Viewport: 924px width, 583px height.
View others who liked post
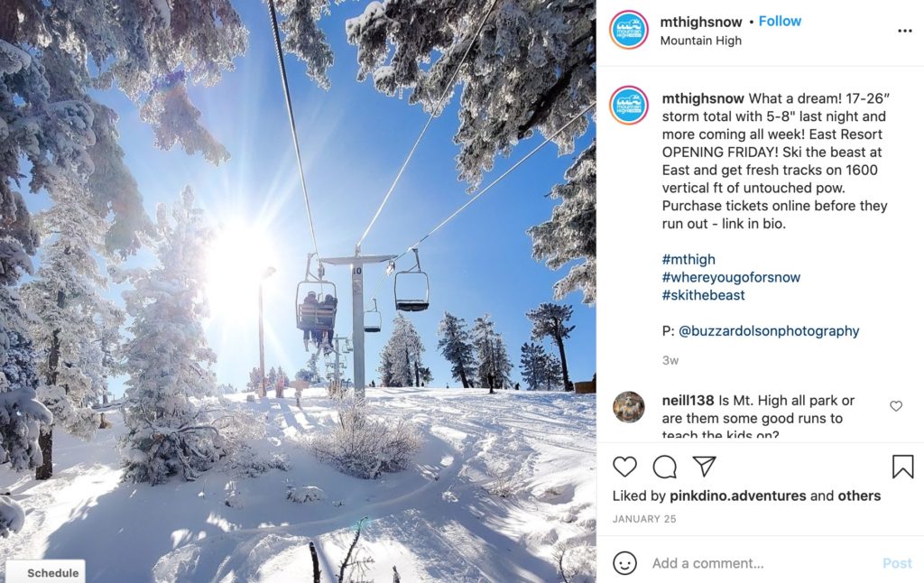[x=859, y=495]
